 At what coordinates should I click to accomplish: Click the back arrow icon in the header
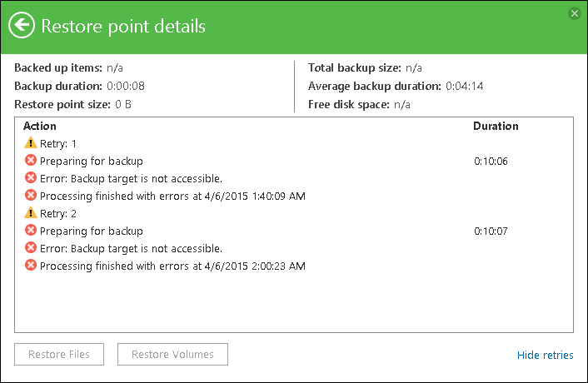click(x=21, y=25)
